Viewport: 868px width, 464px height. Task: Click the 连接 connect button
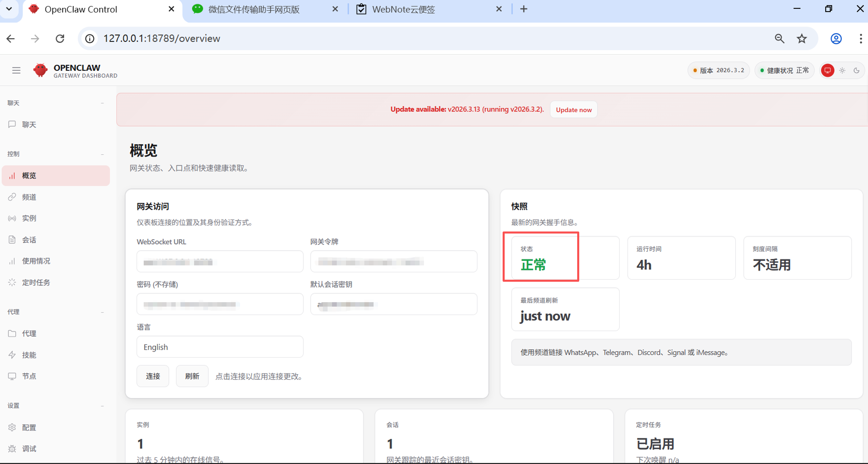click(x=153, y=376)
